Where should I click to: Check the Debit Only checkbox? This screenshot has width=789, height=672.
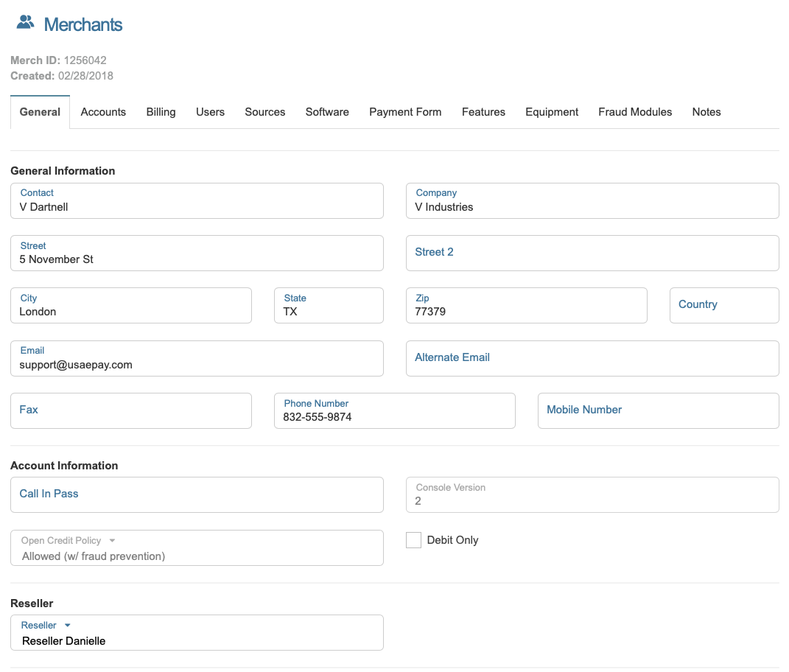point(414,540)
